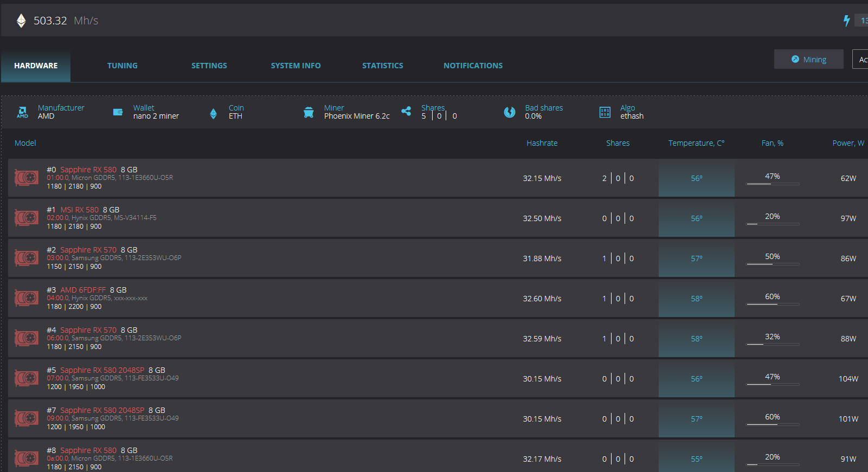Click the GPU card icon for #3 AMD 6FDF:FF
This screenshot has width=868, height=472.
click(27, 298)
